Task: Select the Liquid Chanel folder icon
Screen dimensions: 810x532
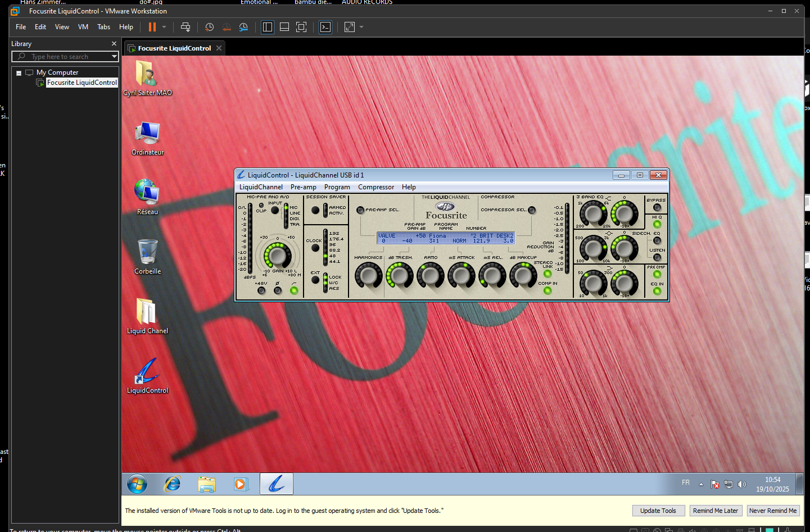Action: pyautogui.click(x=147, y=316)
